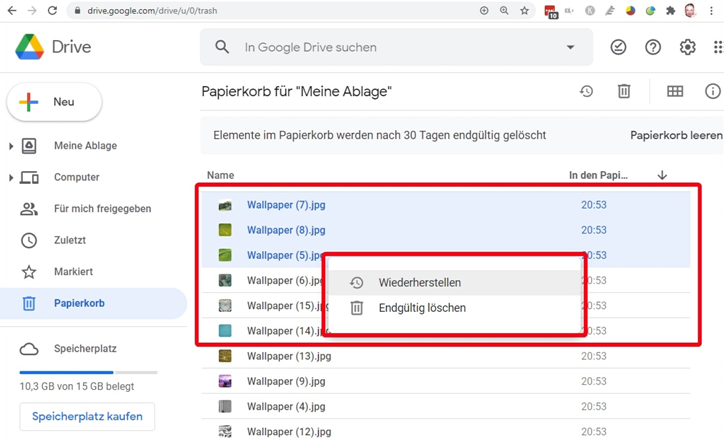Image resolution: width=724 pixels, height=442 pixels.
Task: Open the search options dropdown arrow
Action: [x=571, y=47]
